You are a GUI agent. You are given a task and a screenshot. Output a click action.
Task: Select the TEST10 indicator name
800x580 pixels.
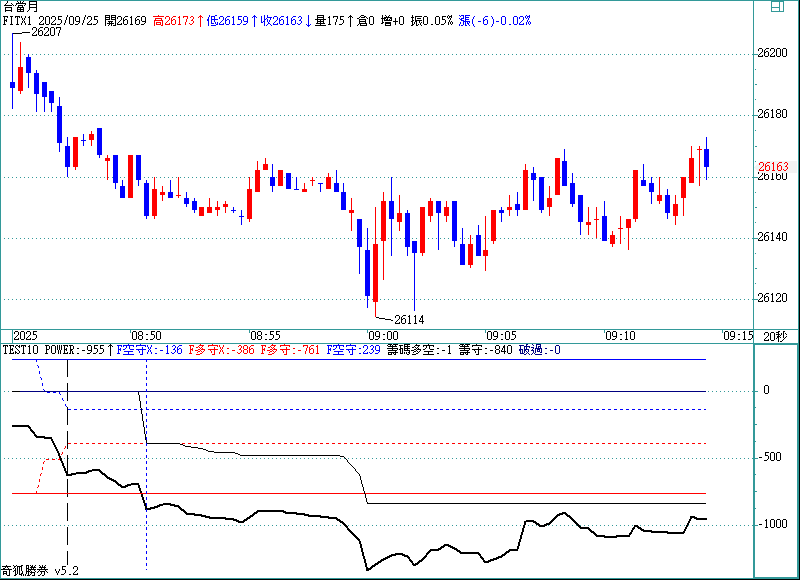[x=20, y=350]
